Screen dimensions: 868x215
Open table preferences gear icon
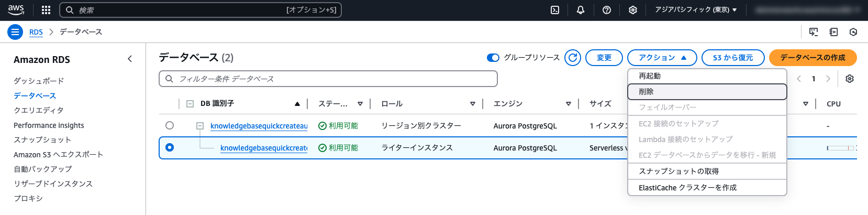coord(850,79)
